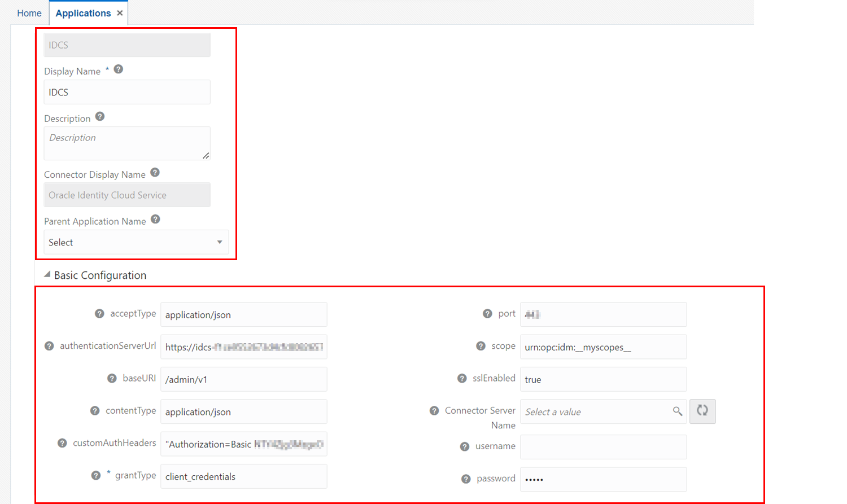The width and height of the screenshot is (847, 504).
Task: Show help for acceptType field
Action: [x=99, y=314]
